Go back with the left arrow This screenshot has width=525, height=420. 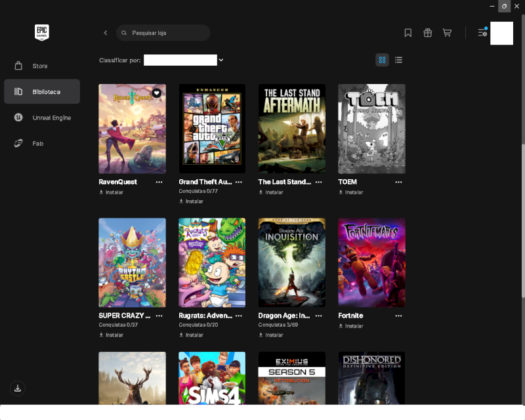pos(106,33)
